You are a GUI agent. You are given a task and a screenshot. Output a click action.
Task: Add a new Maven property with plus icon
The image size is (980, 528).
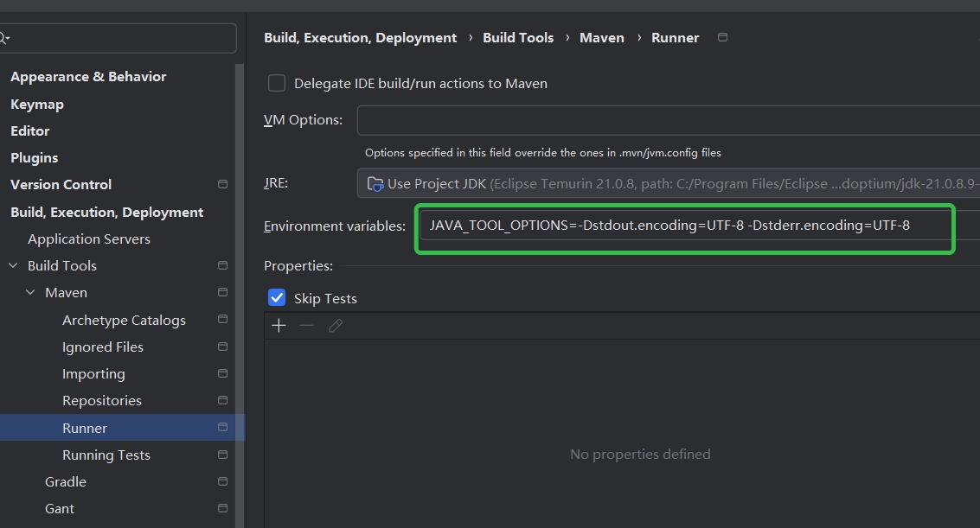(x=279, y=325)
